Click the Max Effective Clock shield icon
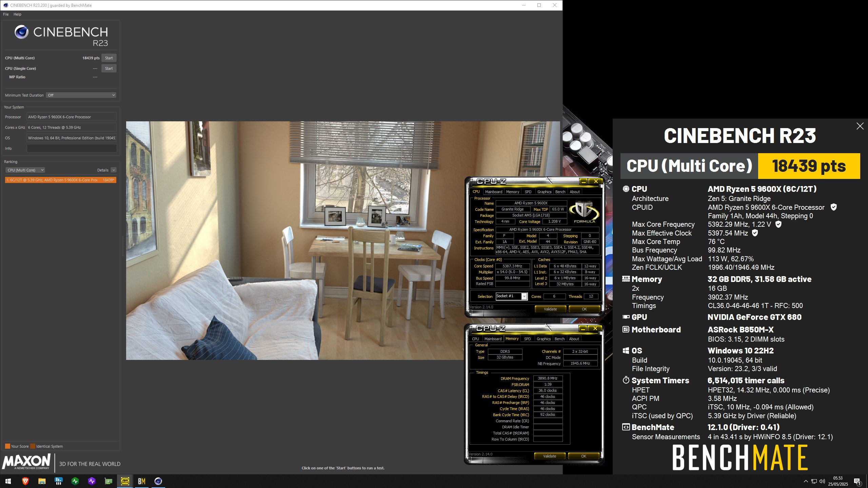868x488 pixels. click(755, 233)
